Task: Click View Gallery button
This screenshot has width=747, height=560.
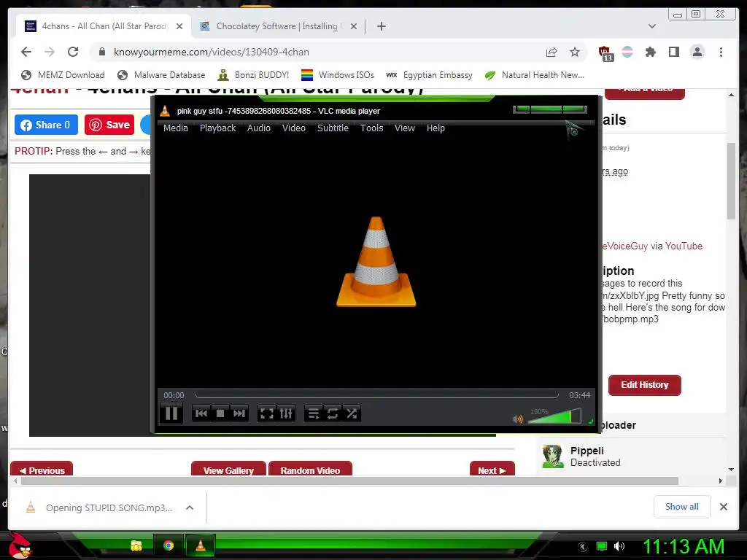Action: click(x=228, y=469)
